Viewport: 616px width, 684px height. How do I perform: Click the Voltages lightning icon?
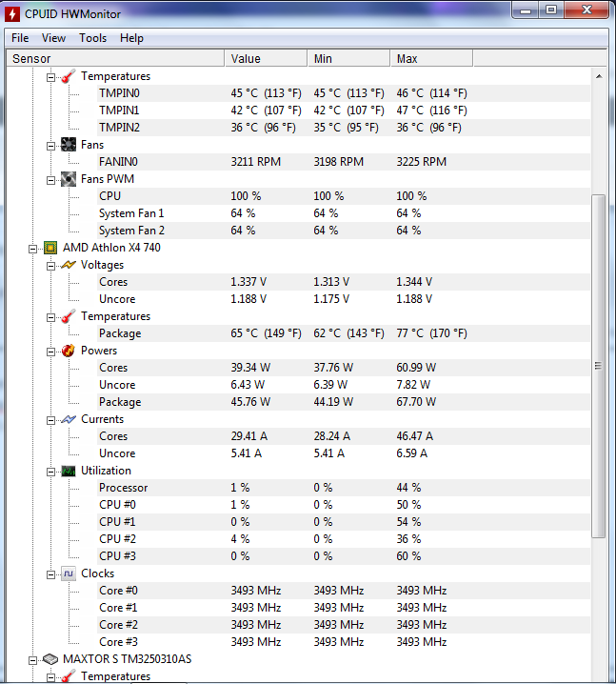(x=68, y=265)
